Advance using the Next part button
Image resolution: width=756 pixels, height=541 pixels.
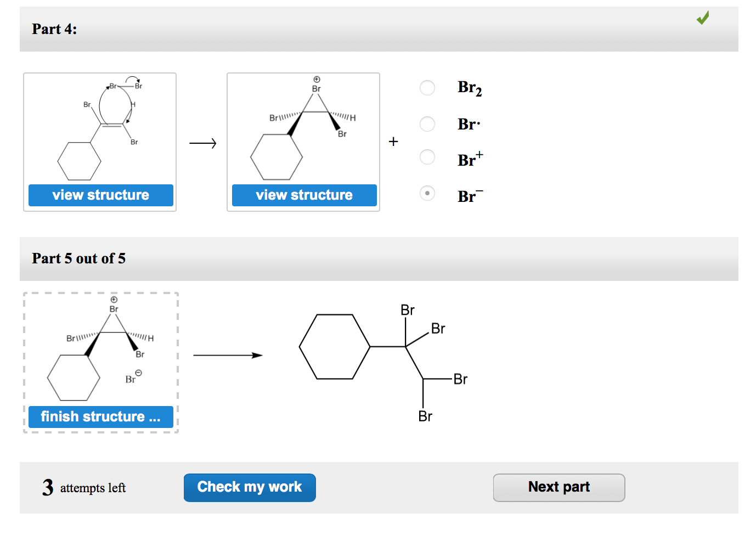pyautogui.click(x=559, y=487)
